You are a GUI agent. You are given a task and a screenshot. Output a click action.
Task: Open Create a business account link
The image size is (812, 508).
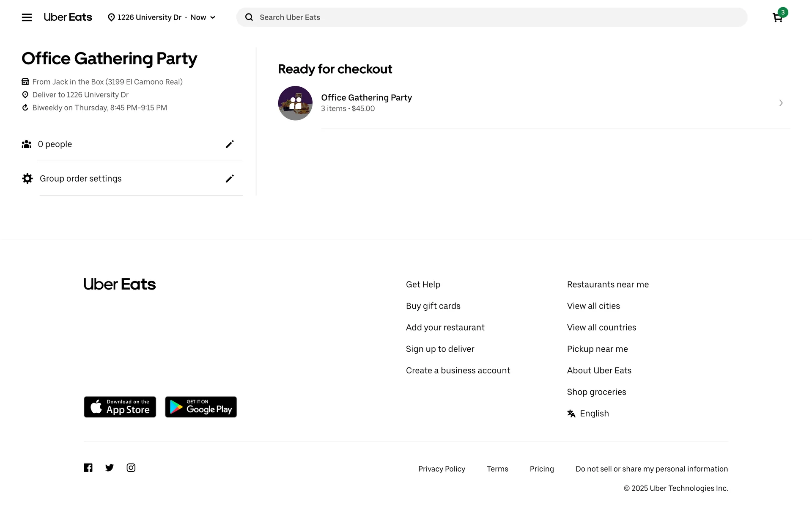458,370
